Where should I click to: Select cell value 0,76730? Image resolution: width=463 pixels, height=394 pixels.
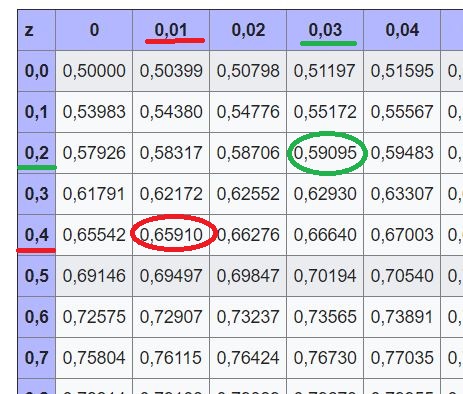325,358
